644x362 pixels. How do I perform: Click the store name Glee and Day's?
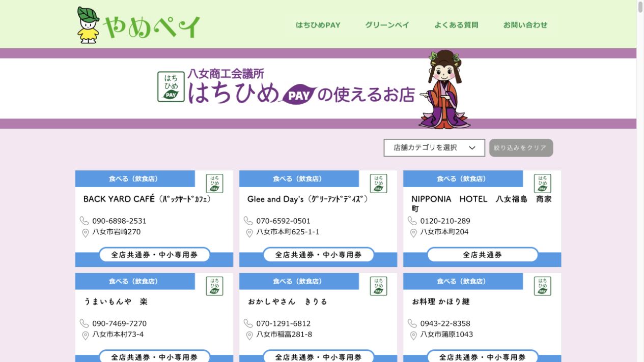click(307, 199)
